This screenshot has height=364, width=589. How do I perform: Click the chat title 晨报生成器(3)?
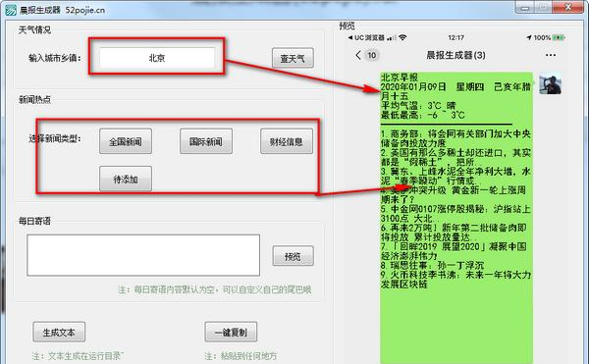(455, 55)
